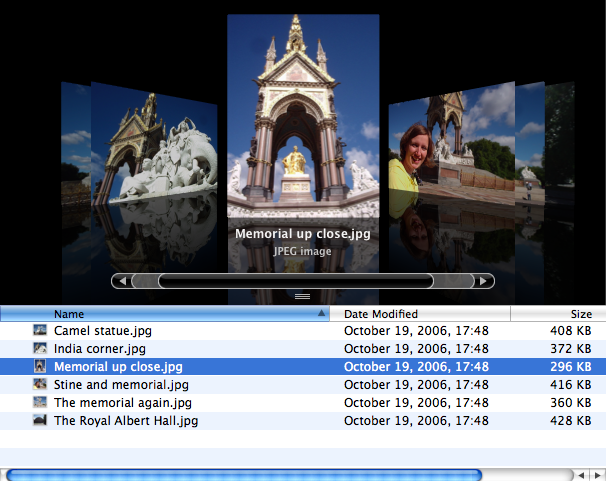Select the Camel statue.jpg file name
Image resolution: width=606 pixels, height=481 pixels.
point(103,331)
